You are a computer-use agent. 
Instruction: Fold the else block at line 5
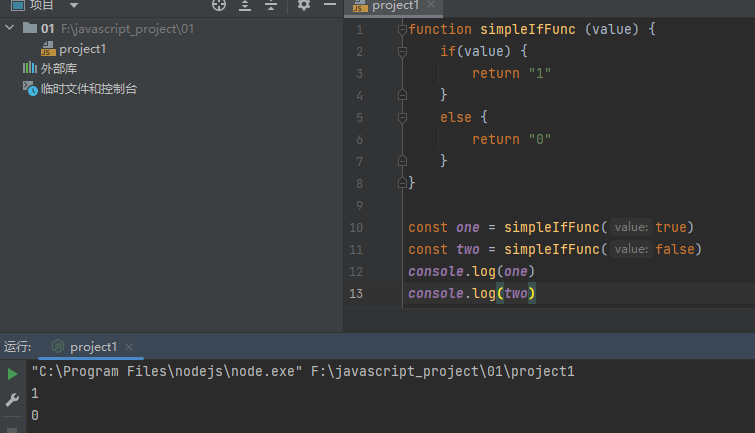point(403,118)
